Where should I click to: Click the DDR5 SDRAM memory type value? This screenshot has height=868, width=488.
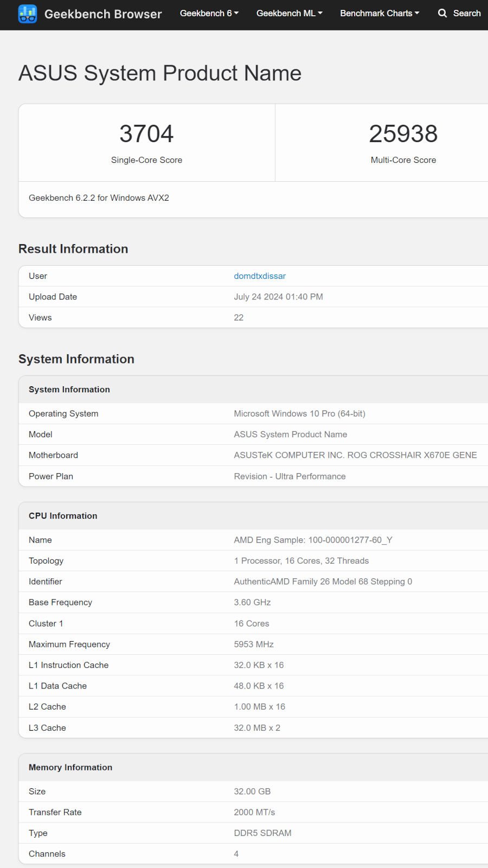[262, 833]
